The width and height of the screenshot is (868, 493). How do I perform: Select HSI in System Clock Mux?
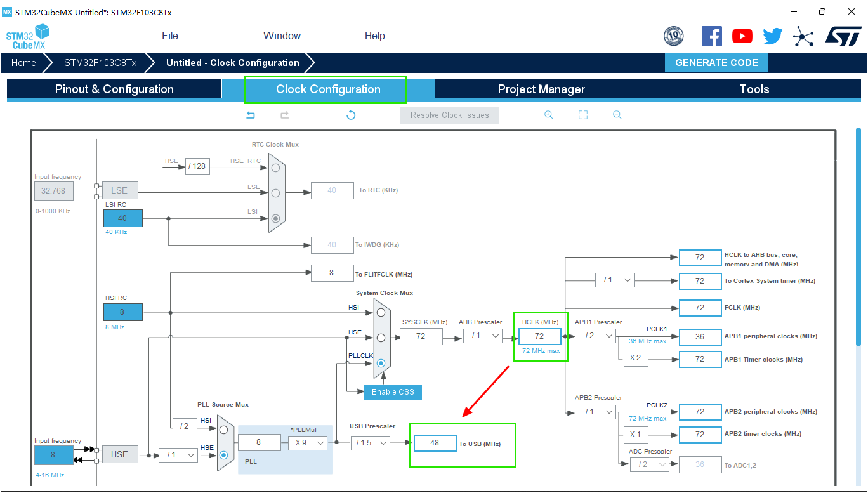tap(381, 312)
